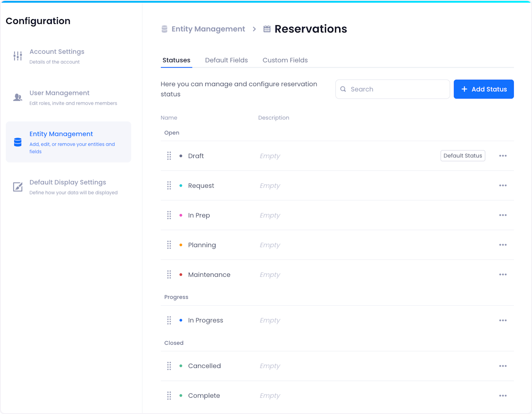Viewport: 532px width, 414px height.
Task: Grab the drag handle for In Progress row
Action: pyautogui.click(x=169, y=320)
